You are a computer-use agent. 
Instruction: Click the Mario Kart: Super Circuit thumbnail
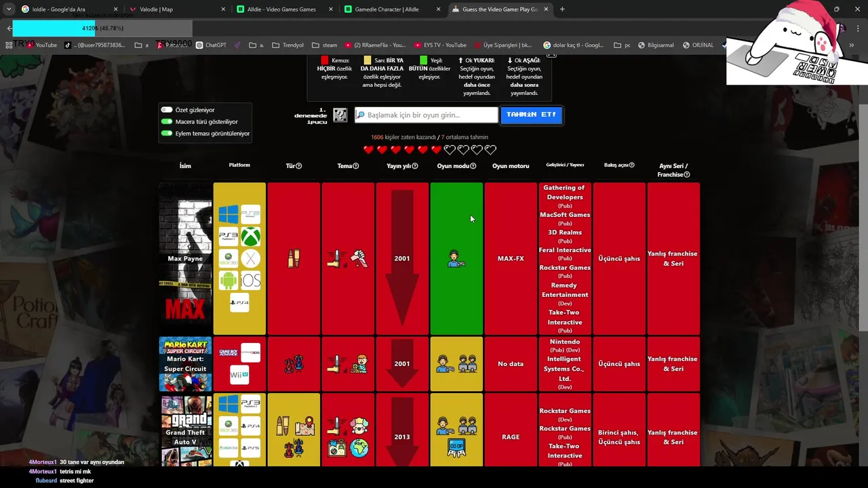185,364
